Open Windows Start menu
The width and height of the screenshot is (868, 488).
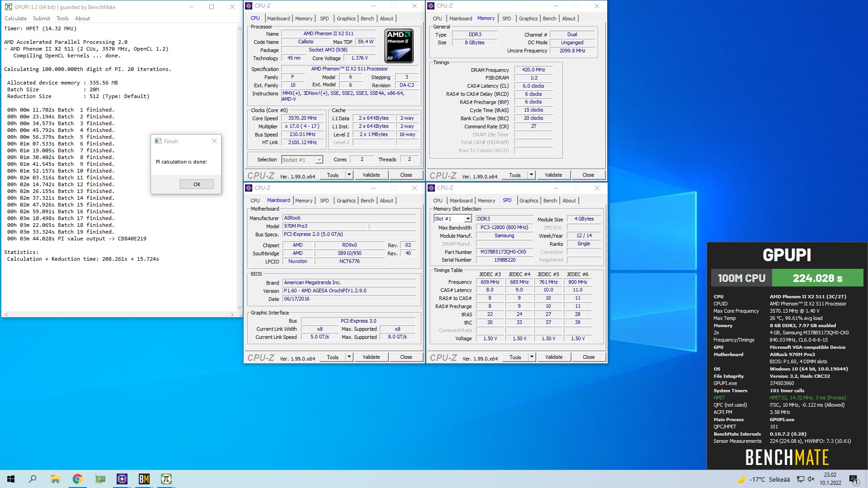[11, 479]
